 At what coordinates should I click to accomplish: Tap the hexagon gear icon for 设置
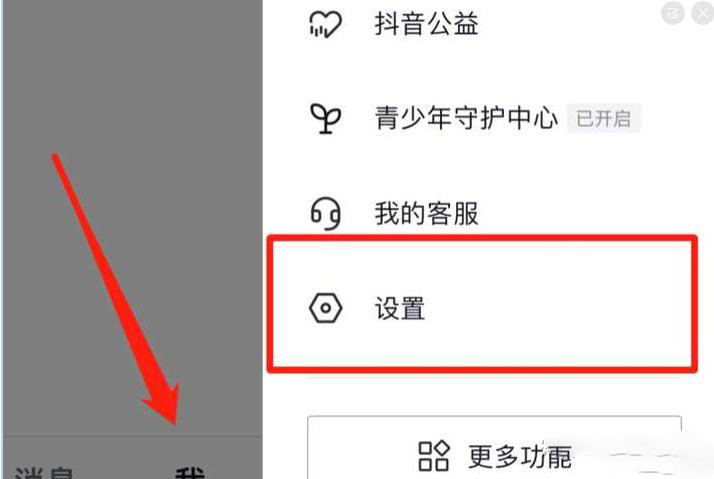(325, 308)
